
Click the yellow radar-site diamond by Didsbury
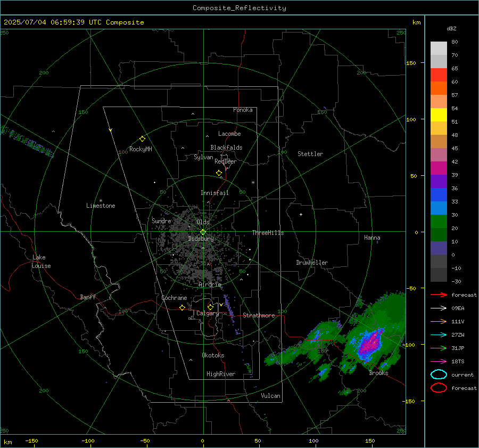tap(203, 232)
